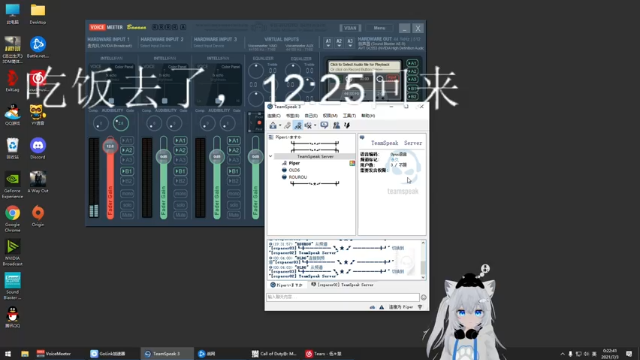Toggle B1 bus on Hardware Input 2
640x360 pixels.
[x=180, y=171]
